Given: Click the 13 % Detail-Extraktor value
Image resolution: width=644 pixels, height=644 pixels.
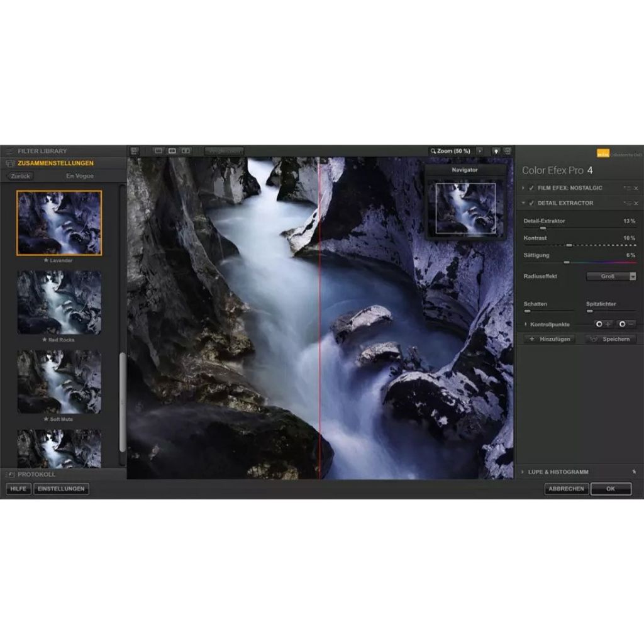Looking at the screenshot, I should coord(629,221).
